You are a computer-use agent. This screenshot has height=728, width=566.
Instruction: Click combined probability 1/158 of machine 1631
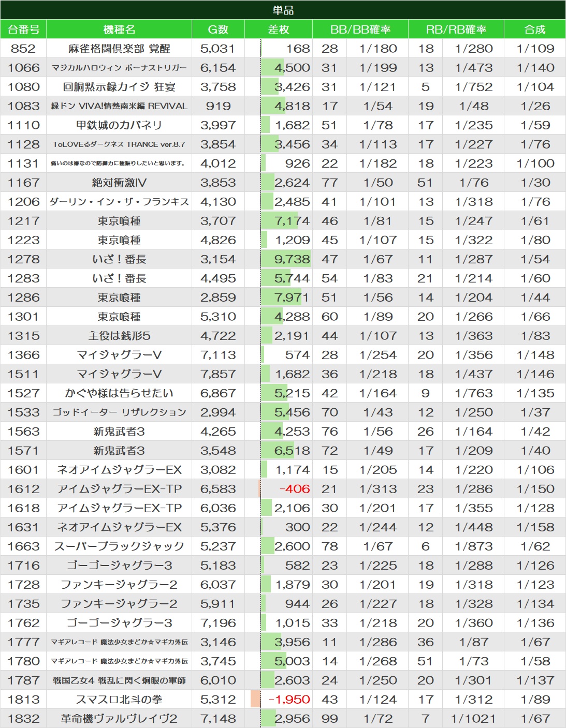(535, 527)
